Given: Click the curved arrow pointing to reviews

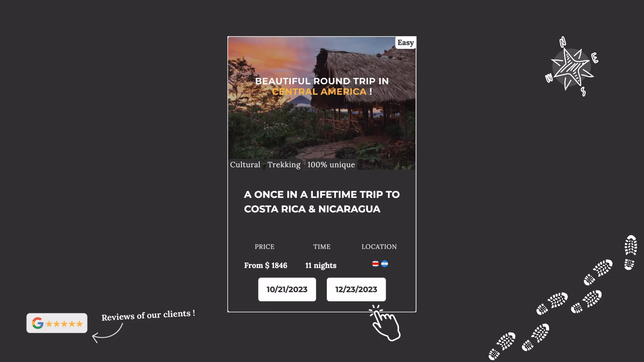Looking at the screenshot, I should (x=108, y=333).
